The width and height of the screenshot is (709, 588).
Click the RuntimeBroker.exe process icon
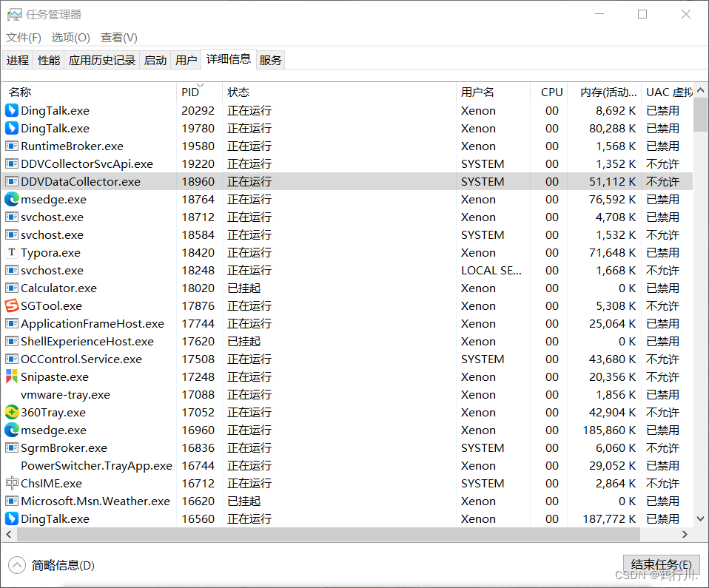(12, 146)
